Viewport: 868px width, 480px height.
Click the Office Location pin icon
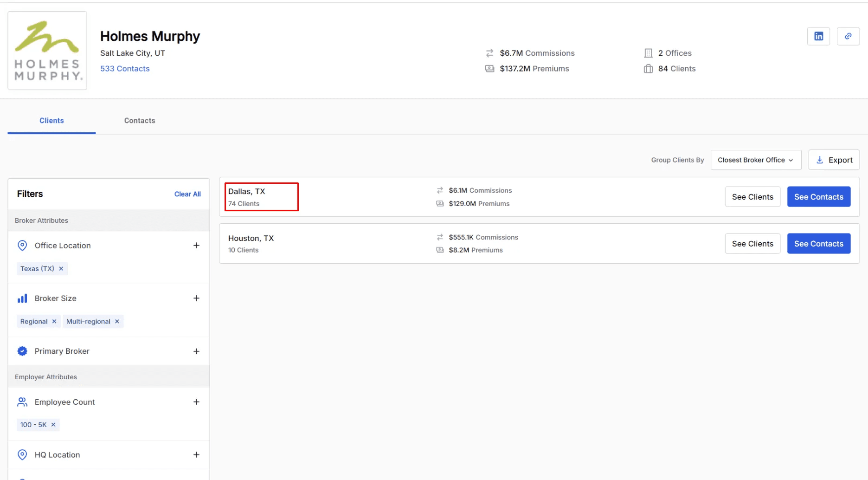22,245
